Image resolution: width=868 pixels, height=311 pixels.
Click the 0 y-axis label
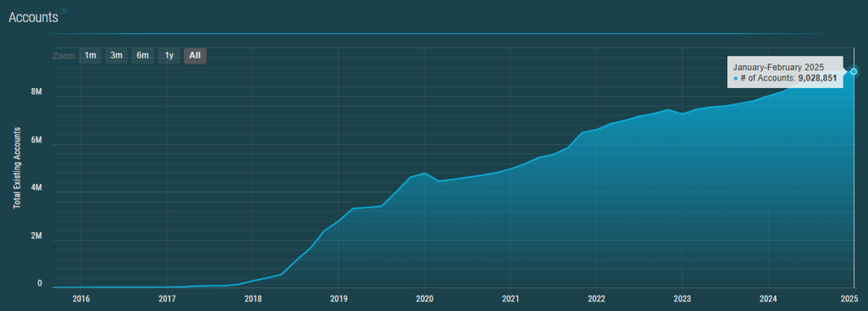(40, 283)
